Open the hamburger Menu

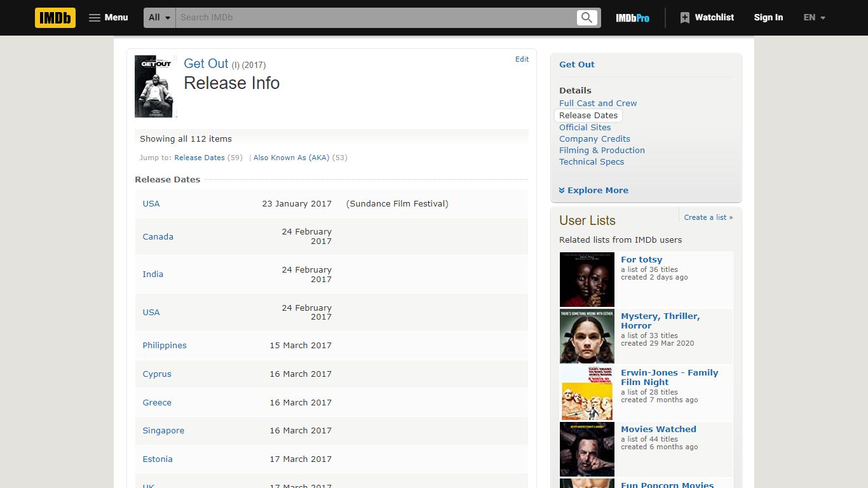pos(108,18)
